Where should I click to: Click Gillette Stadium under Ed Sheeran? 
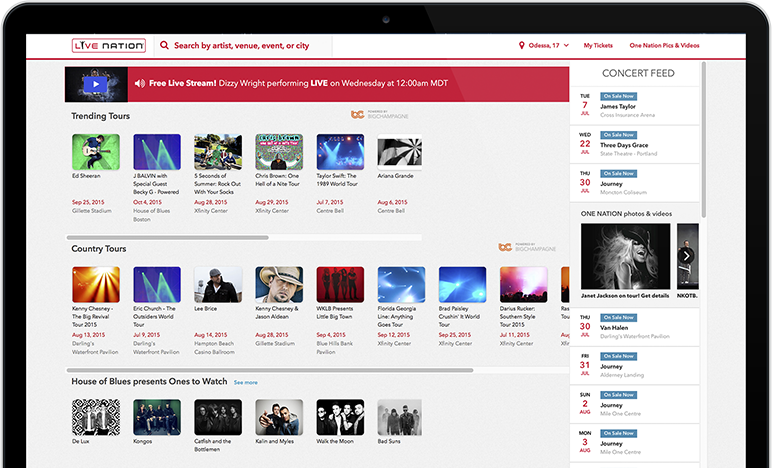coord(92,211)
